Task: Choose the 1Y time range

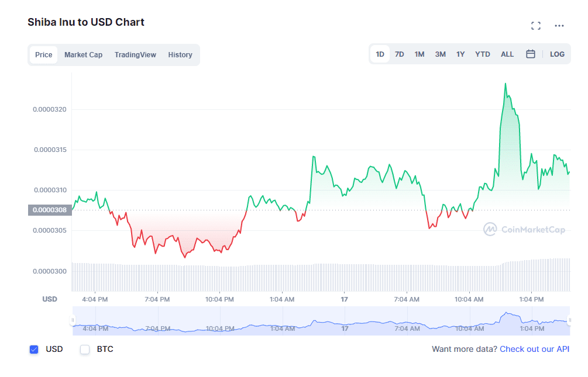Action: click(460, 54)
